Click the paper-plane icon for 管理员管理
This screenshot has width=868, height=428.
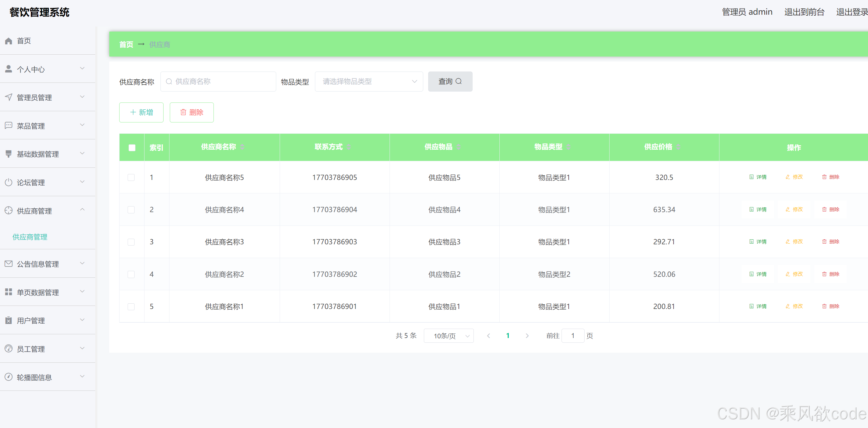pyautogui.click(x=9, y=97)
